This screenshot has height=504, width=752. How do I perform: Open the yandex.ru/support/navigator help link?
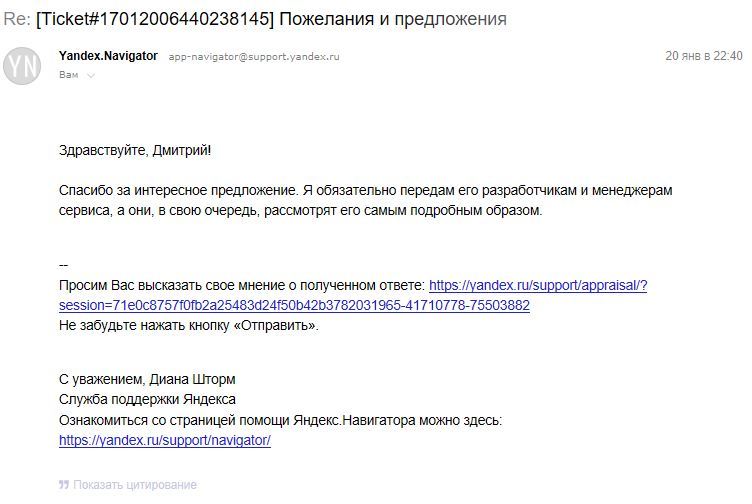[165, 440]
